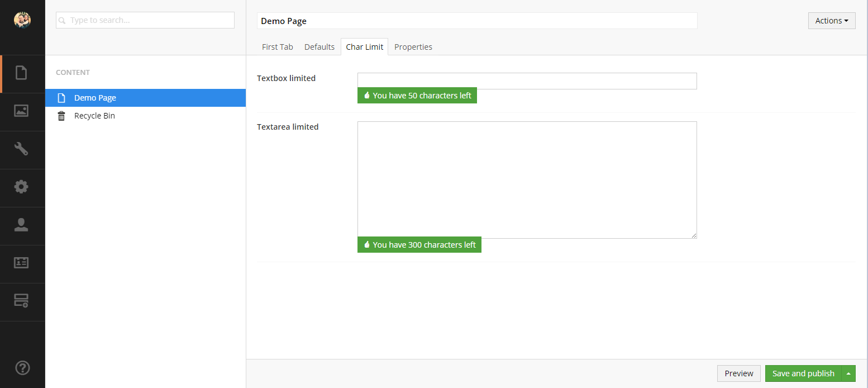Switch to the Defaults tab
Viewport: 868px width, 388px height.
click(x=319, y=46)
